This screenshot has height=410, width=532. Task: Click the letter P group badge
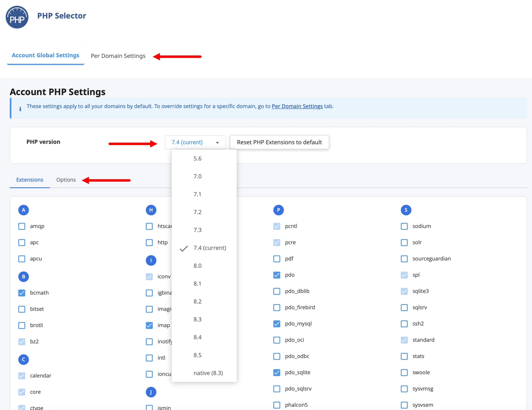pos(279,210)
